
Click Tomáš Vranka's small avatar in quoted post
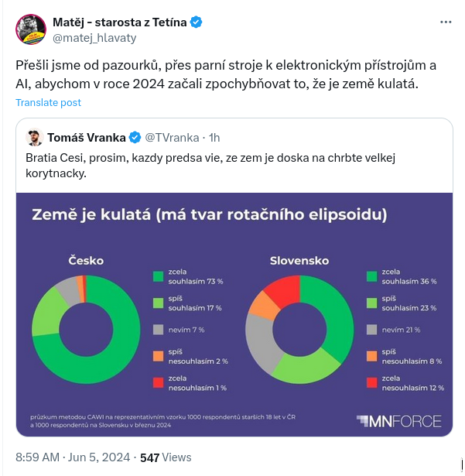(x=34, y=138)
